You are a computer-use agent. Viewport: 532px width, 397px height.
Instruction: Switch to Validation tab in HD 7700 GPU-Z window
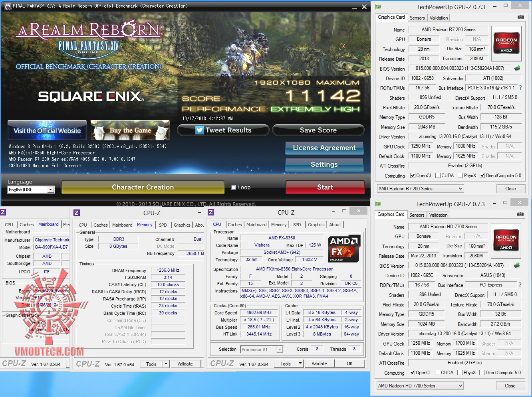coord(439,215)
